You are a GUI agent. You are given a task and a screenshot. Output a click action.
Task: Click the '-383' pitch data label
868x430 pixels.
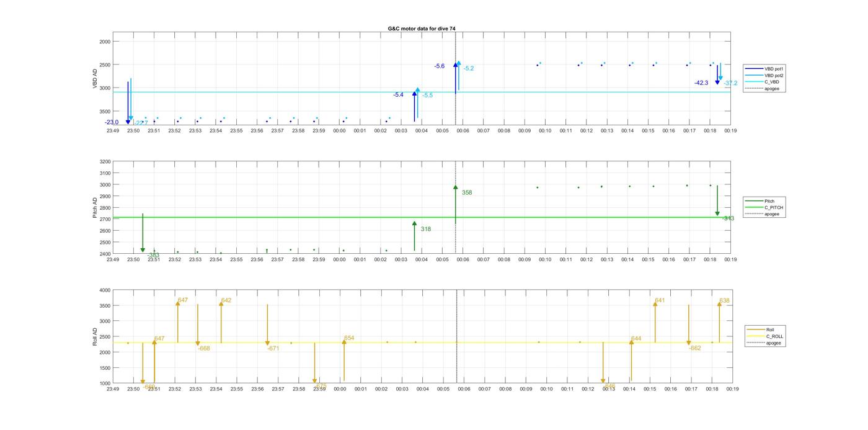point(153,256)
